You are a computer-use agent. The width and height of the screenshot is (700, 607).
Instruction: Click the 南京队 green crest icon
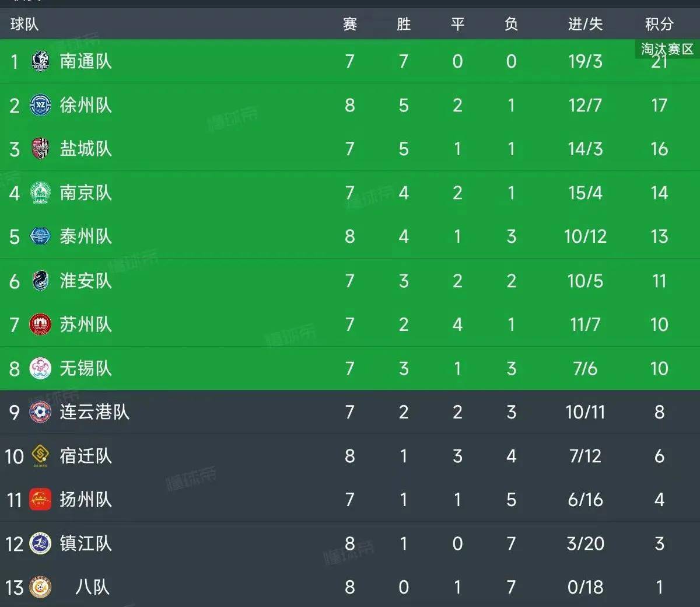pos(40,193)
